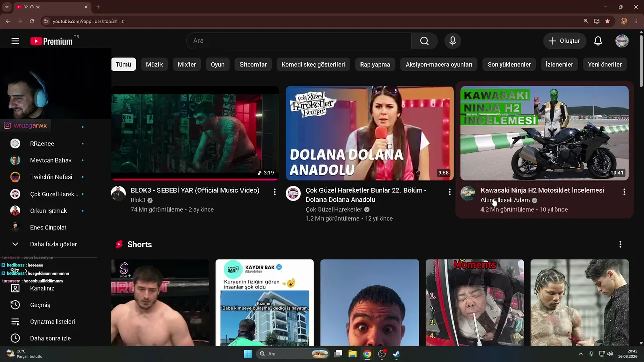644x362 pixels.
Task: Open the YouTube hamburger guide menu
Action: tap(15, 41)
